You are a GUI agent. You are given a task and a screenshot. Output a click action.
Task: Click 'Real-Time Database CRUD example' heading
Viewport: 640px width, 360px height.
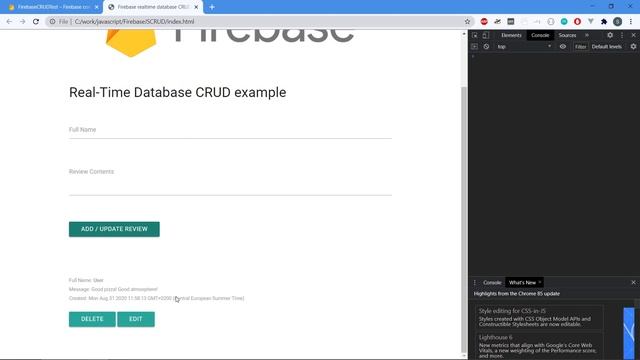coord(178,92)
